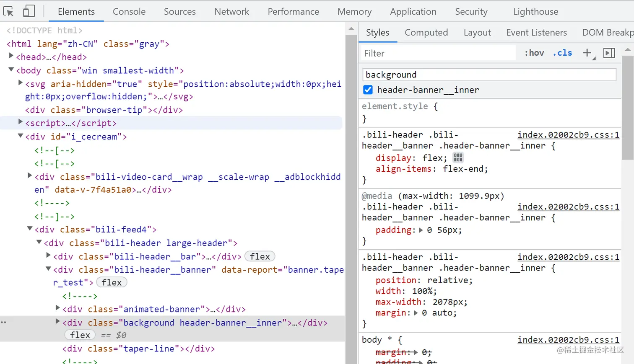The image size is (634, 364).
Task: Collapse the body element node
Action: click(x=11, y=70)
